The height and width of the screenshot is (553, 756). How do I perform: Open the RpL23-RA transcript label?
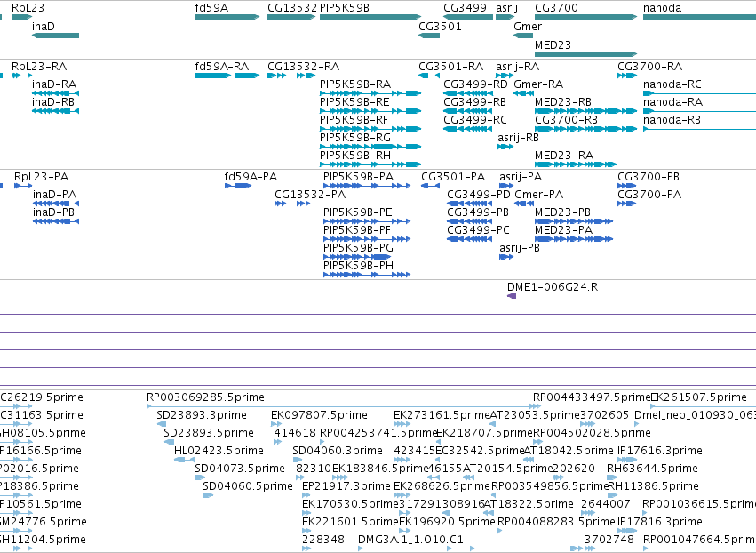pyautogui.click(x=39, y=67)
